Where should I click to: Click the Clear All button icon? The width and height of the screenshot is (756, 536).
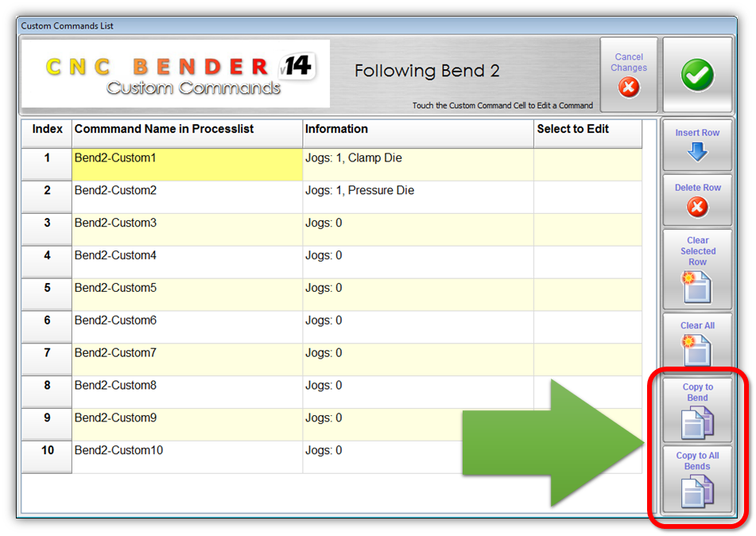(x=697, y=350)
